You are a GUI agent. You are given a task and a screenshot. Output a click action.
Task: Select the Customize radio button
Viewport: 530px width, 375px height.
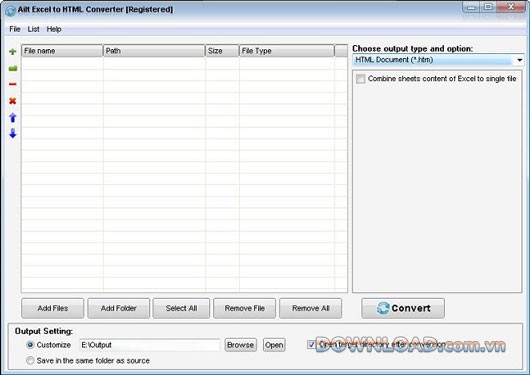tap(30, 345)
